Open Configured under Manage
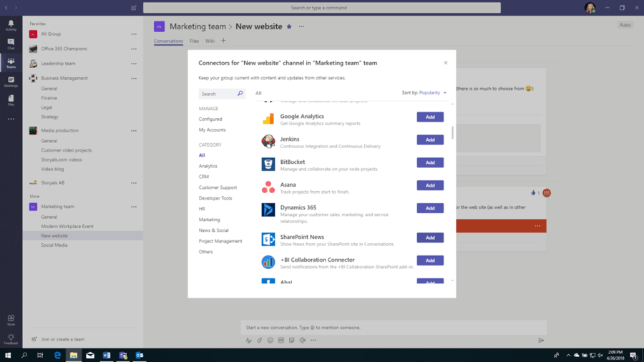 (210, 119)
